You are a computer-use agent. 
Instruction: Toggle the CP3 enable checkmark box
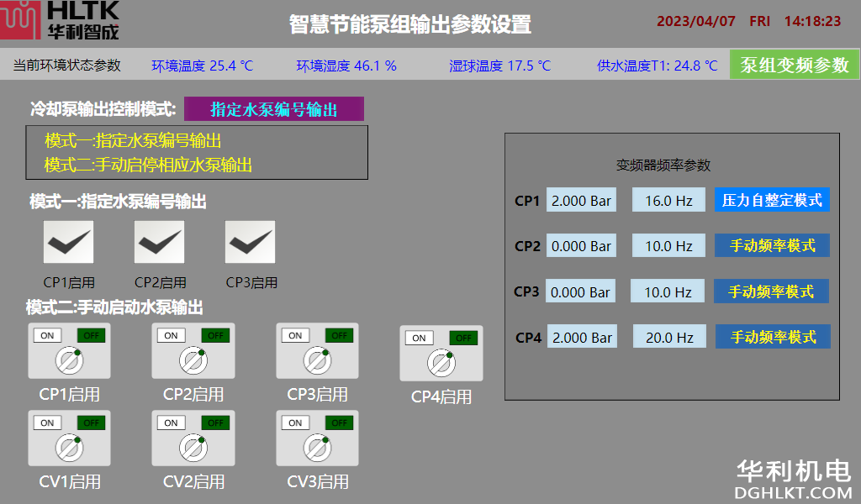coord(250,242)
